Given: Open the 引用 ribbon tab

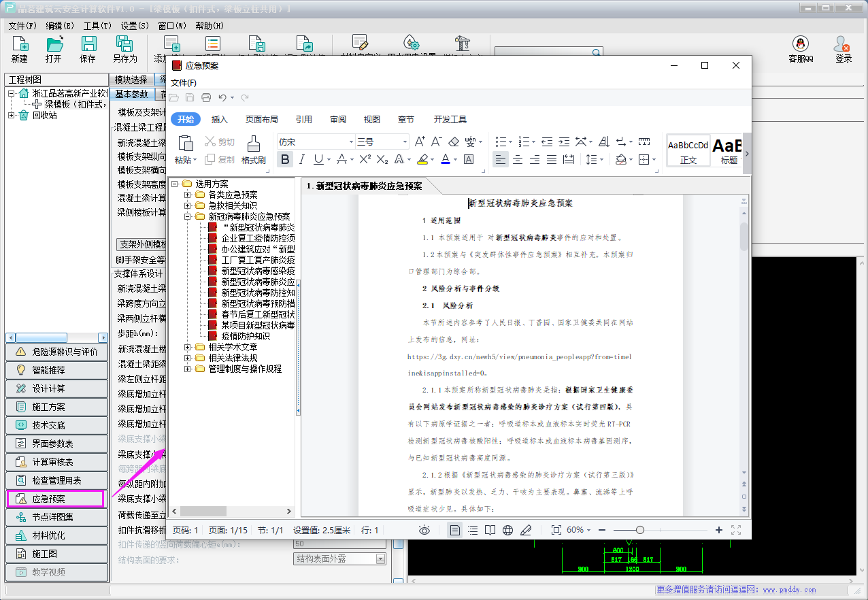Looking at the screenshot, I should pos(304,119).
